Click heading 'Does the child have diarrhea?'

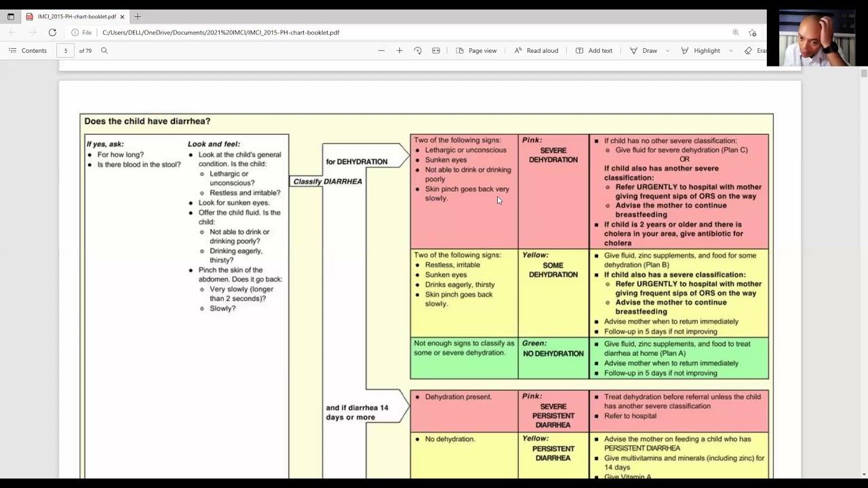[x=147, y=121]
